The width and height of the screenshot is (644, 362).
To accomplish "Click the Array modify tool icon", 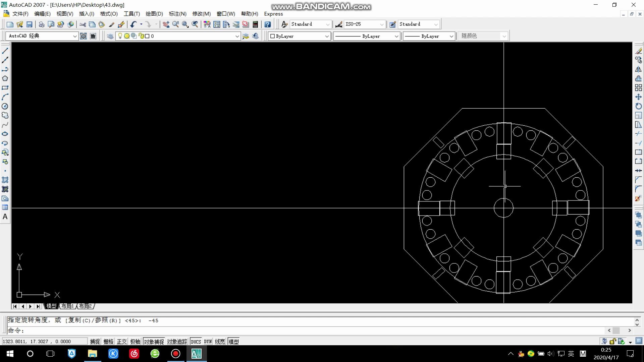I will point(638,88).
